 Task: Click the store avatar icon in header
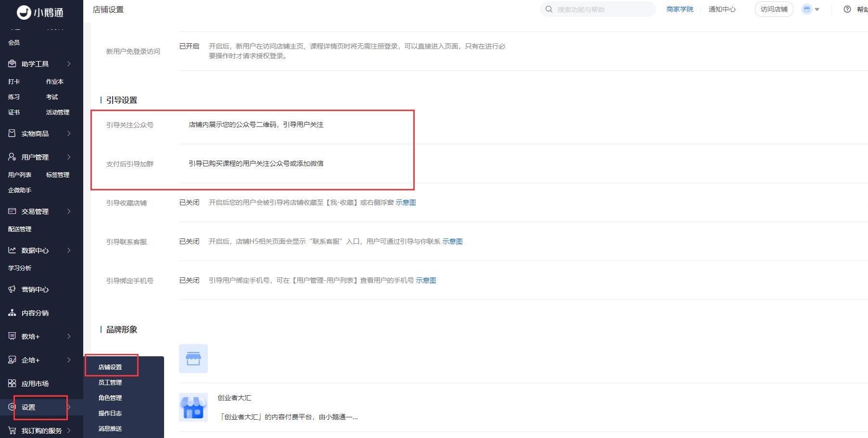coord(807,10)
